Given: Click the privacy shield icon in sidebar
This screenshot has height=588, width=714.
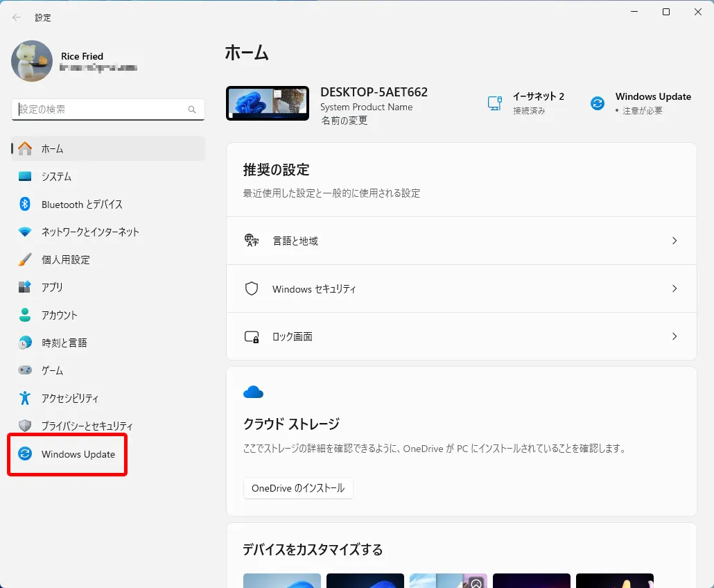Looking at the screenshot, I should [25, 426].
